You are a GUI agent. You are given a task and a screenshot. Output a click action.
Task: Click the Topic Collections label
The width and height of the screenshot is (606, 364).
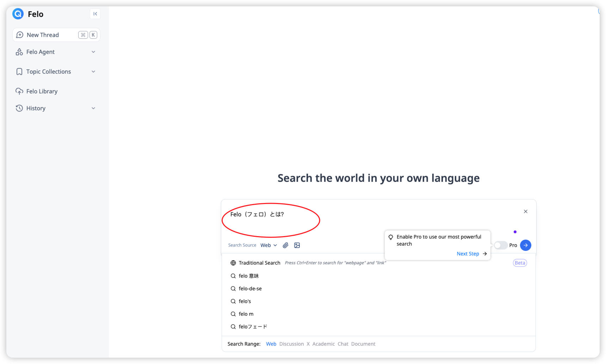point(49,72)
